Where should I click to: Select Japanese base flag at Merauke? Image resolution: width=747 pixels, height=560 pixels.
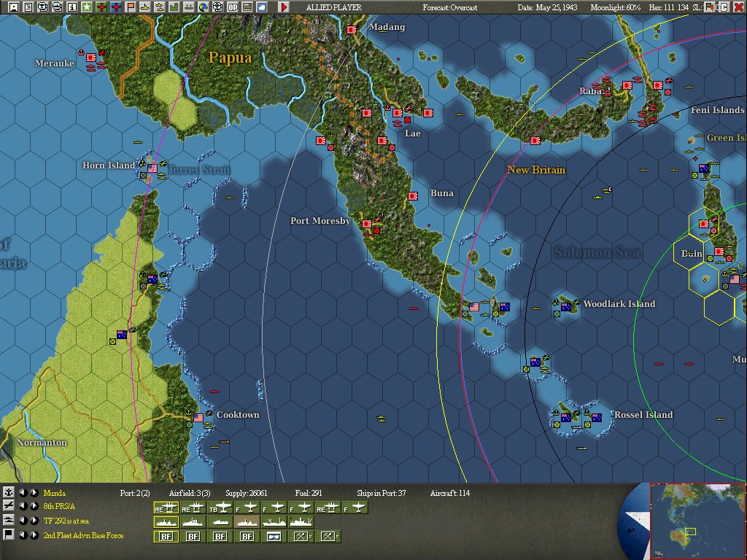(x=91, y=58)
